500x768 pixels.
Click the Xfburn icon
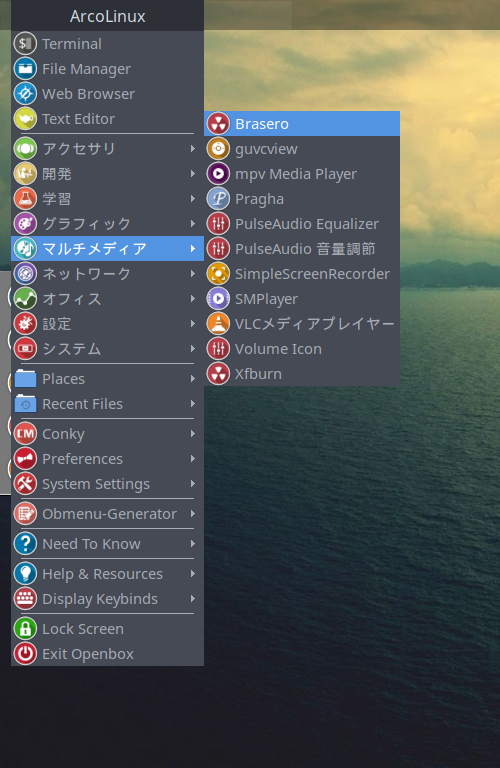coord(218,374)
